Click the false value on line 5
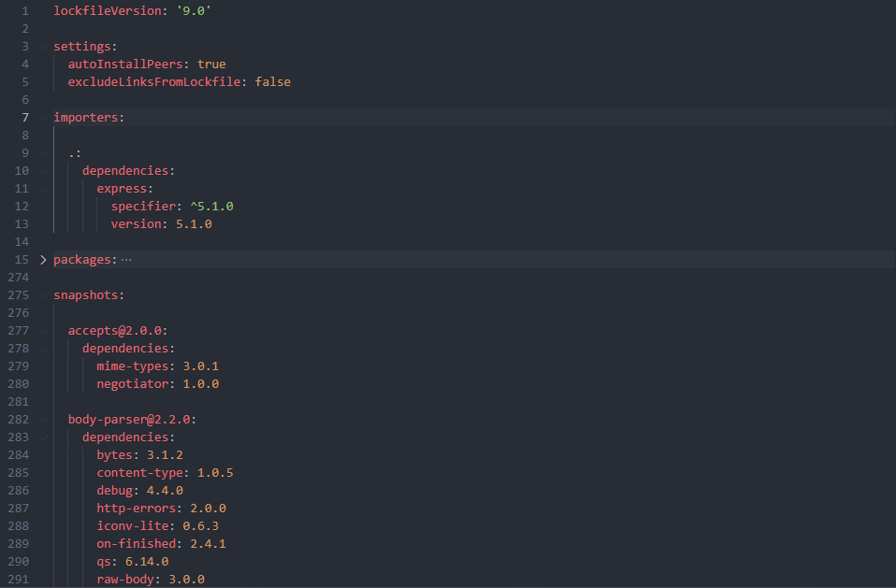 click(272, 81)
